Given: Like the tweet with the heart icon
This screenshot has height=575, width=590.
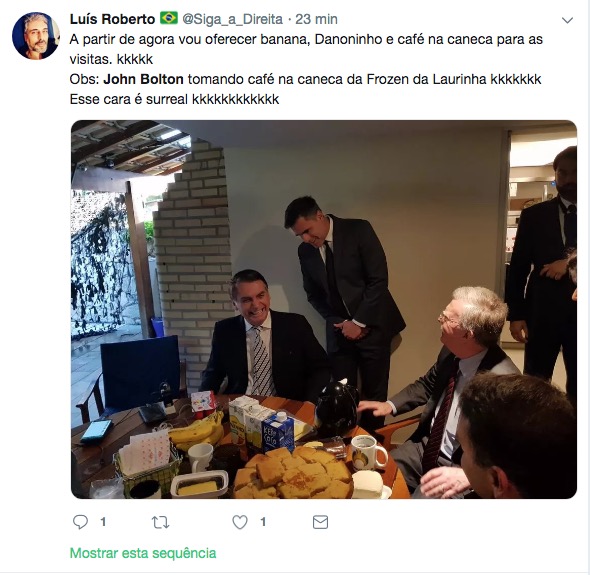Looking at the screenshot, I should [240, 522].
